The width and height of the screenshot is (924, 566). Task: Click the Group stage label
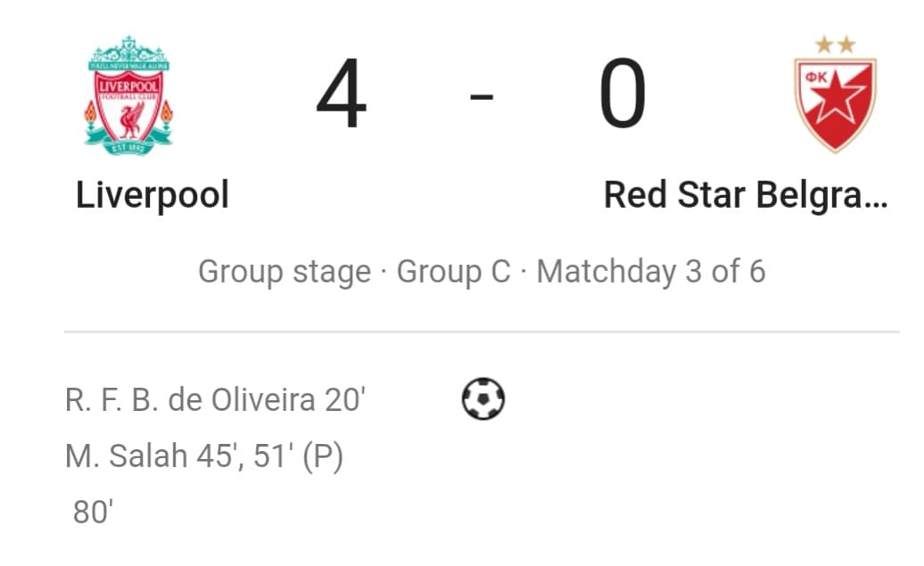click(285, 272)
